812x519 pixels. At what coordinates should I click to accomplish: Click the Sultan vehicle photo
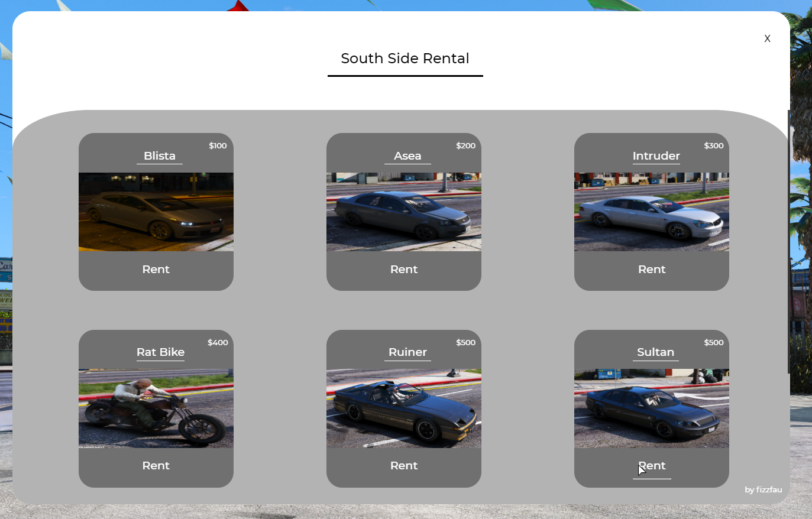(x=652, y=408)
